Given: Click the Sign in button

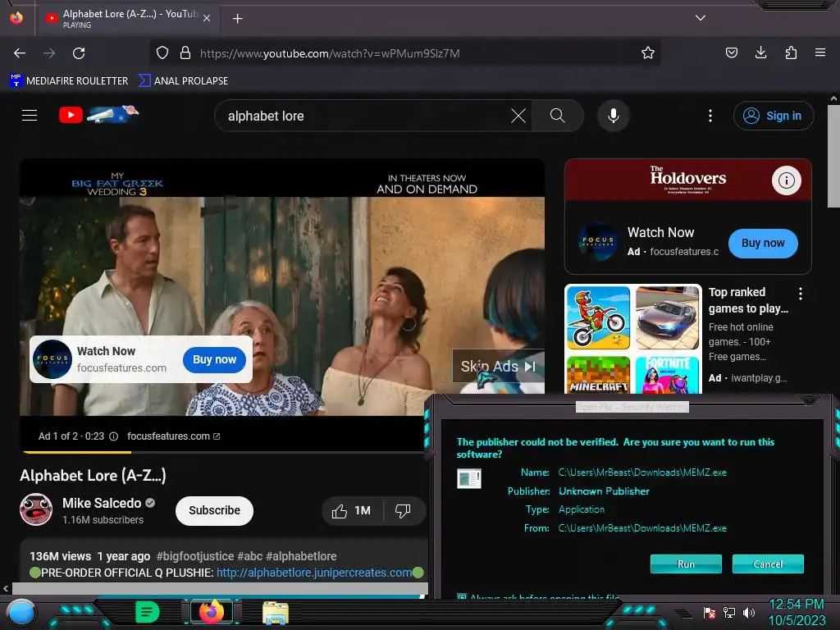Looking at the screenshot, I should click(x=773, y=116).
